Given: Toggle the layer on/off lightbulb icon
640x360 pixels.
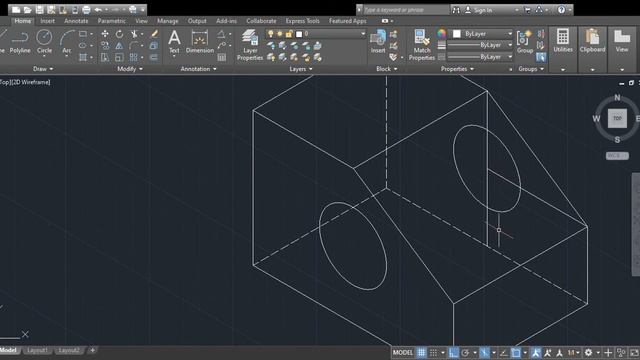Looking at the screenshot, I should pyautogui.click(x=271, y=34).
